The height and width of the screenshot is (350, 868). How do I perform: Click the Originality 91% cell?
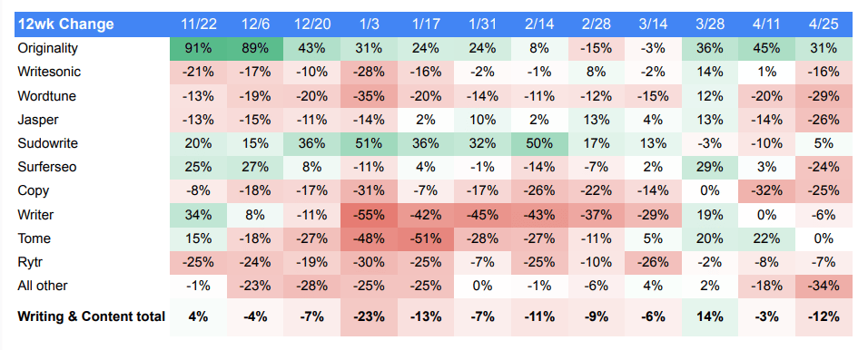coord(198,48)
